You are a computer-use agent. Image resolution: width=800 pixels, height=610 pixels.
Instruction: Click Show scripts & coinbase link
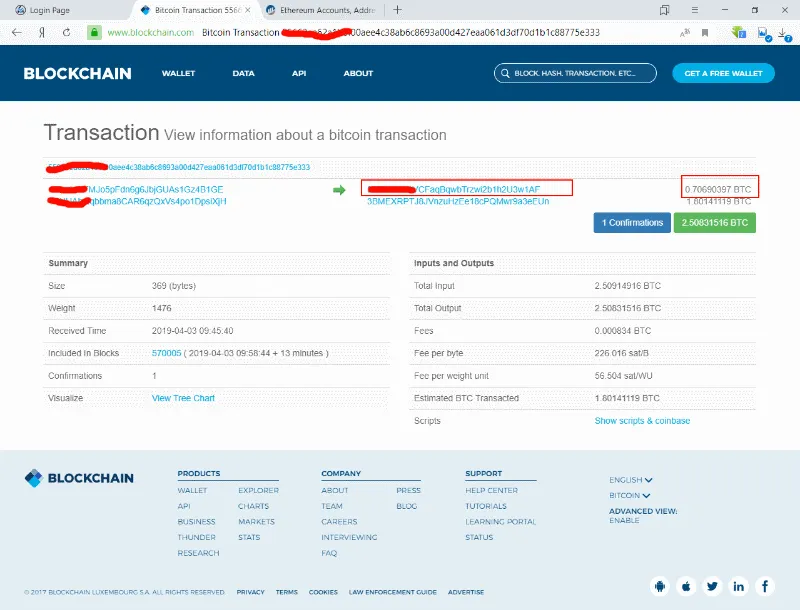(642, 421)
